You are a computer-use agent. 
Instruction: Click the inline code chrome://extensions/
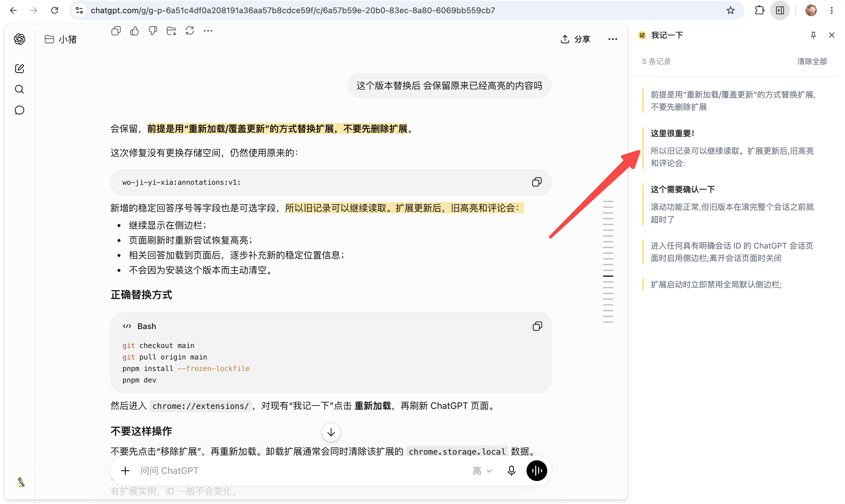200,406
